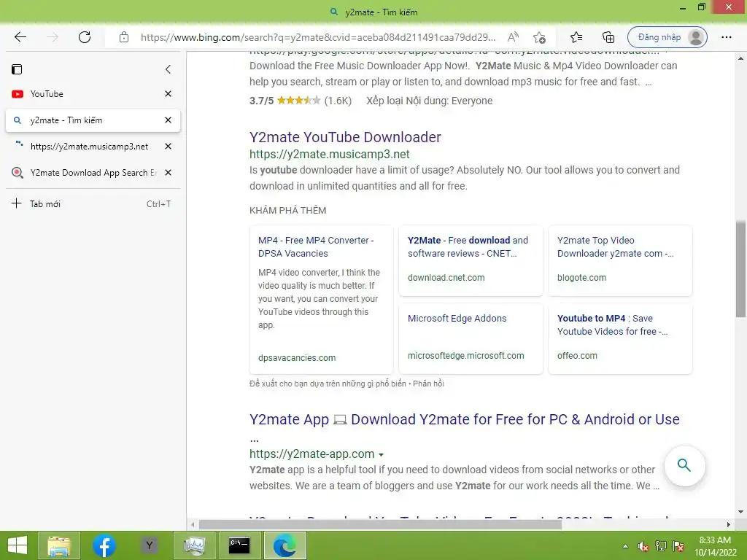
Task: Open Command Prompt from taskbar
Action: coord(239,545)
